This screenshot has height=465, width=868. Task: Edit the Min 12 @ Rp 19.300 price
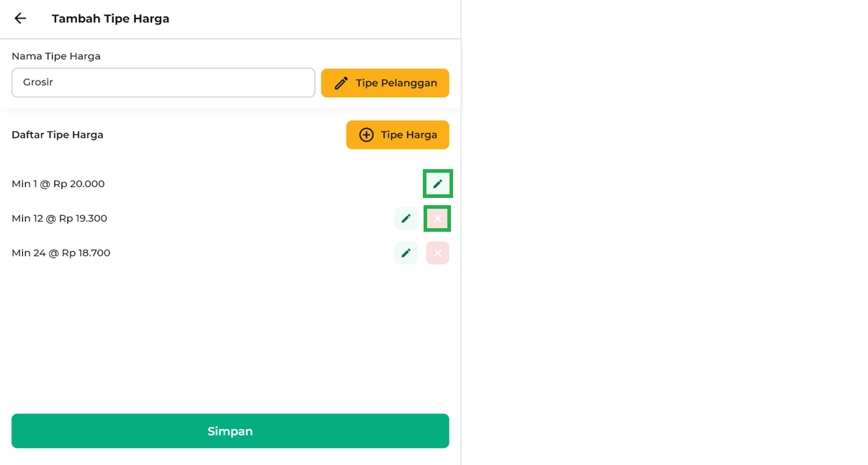click(406, 218)
